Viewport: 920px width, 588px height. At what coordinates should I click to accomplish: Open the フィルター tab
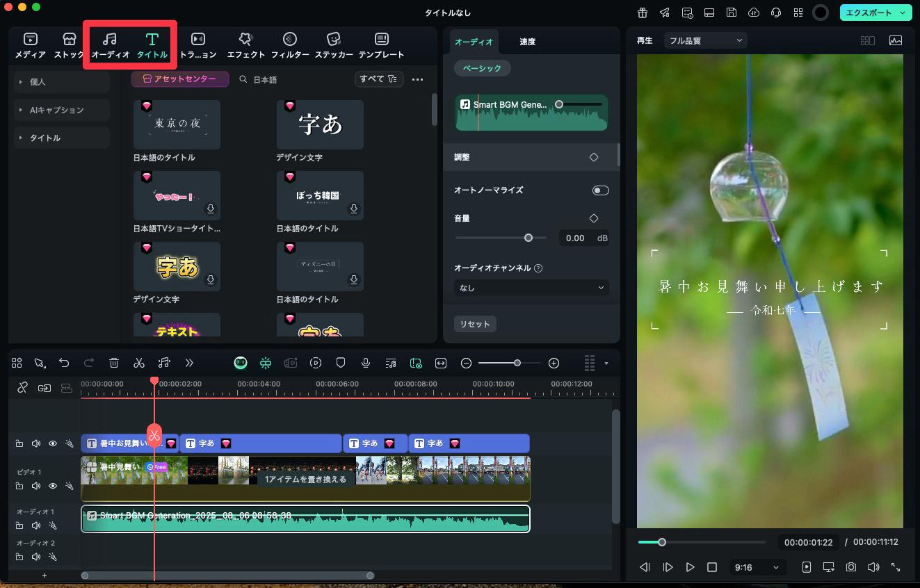click(290, 45)
